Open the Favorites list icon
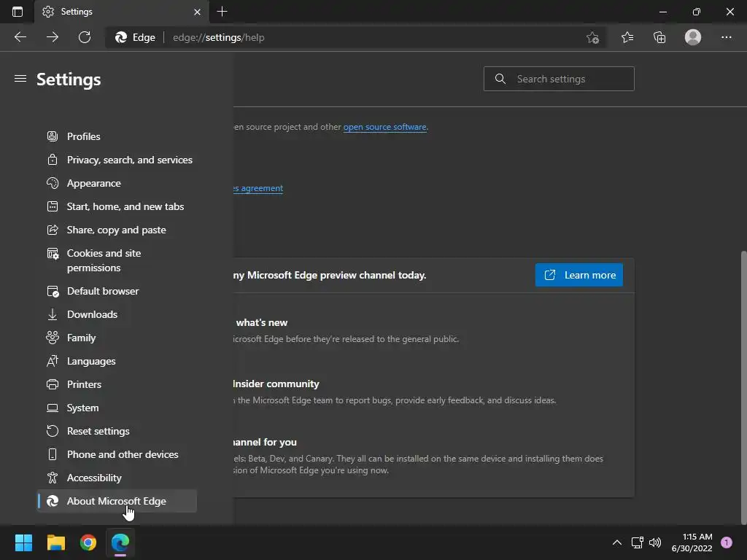Viewport: 747px width, 560px height. click(x=627, y=37)
